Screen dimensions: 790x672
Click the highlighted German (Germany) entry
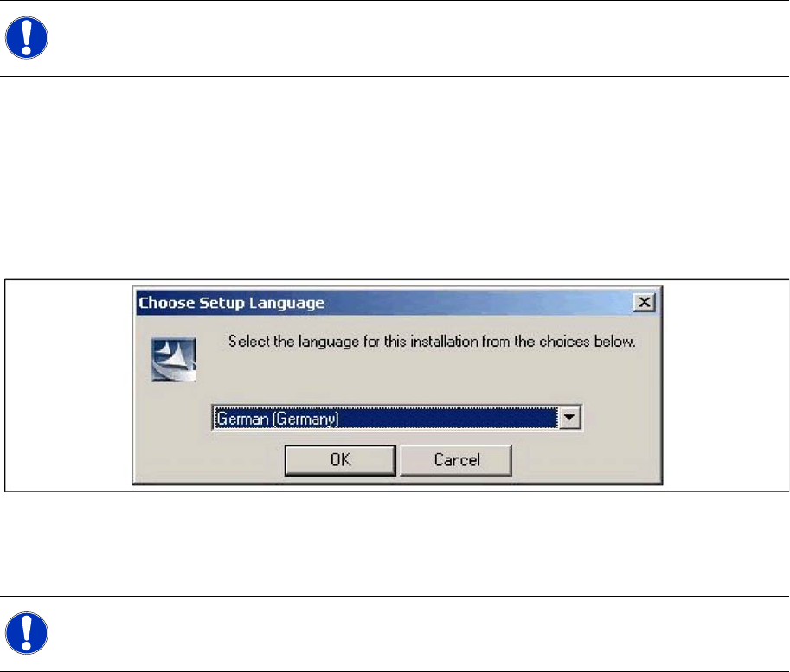click(x=385, y=418)
